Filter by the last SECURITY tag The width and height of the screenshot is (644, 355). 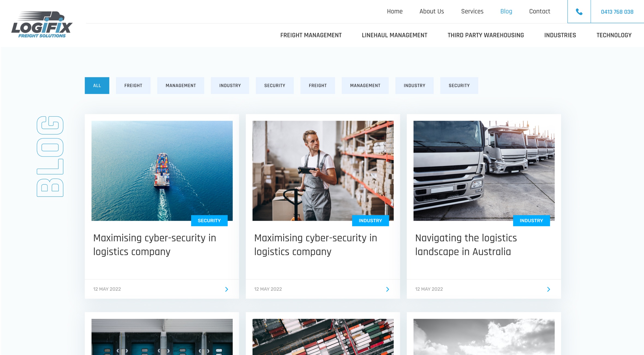pos(459,85)
